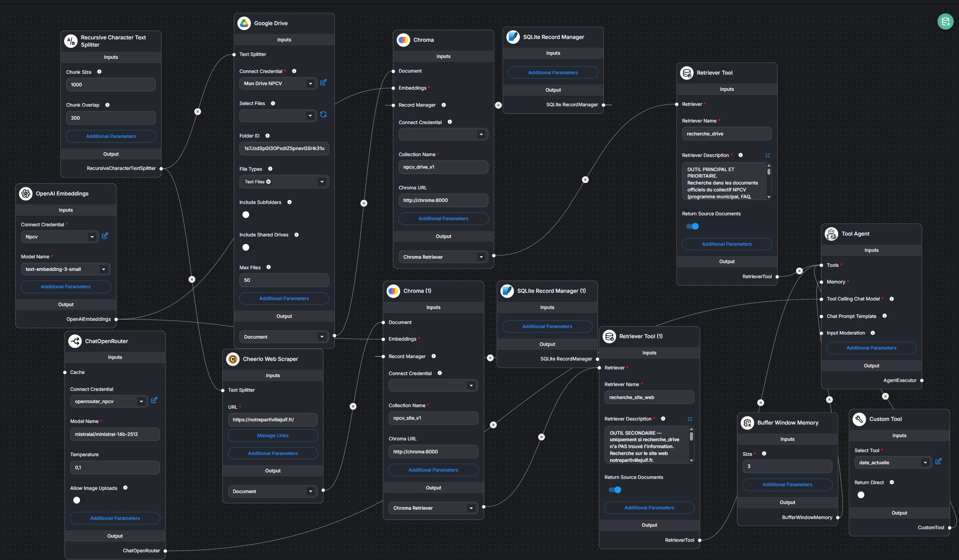Click Manage Links in Cheerio Web Scraper
This screenshot has height=560, width=959.
point(273,436)
